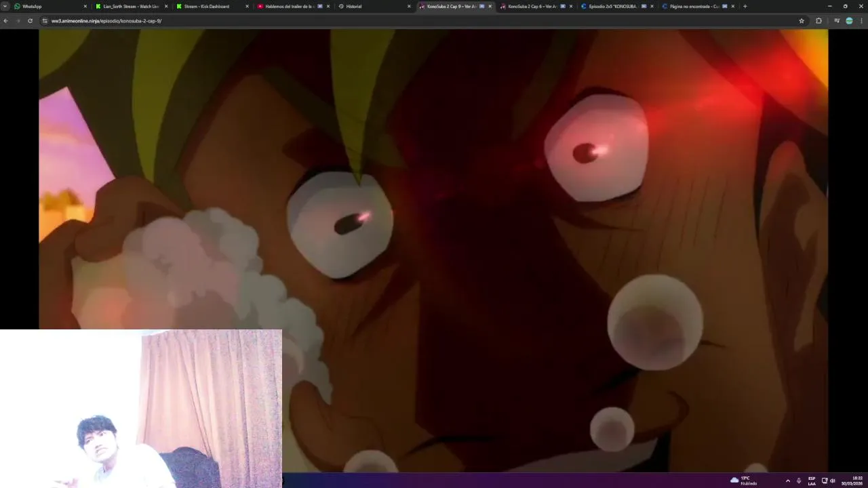Close the Episodio 2x5 tab
Viewport: 868px width, 488px height.
652,6
